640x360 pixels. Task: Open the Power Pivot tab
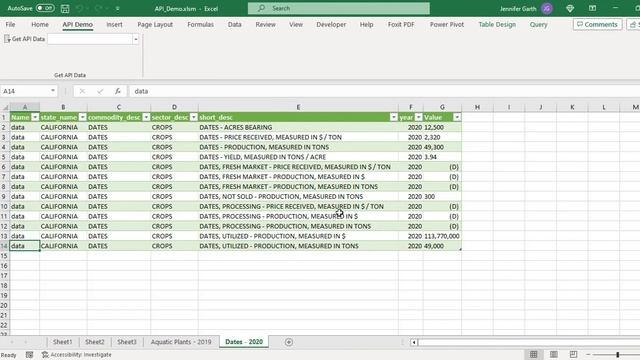pyautogui.click(x=447, y=24)
